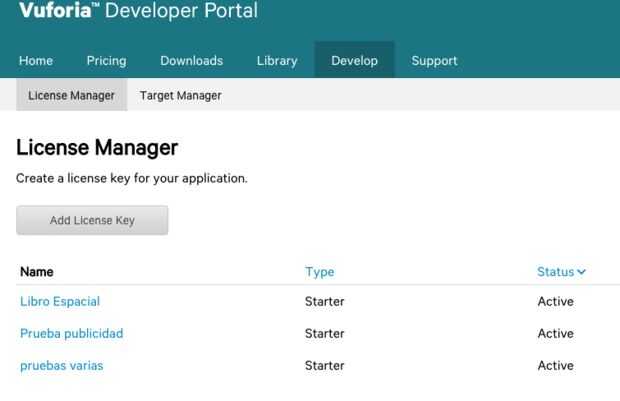Go to the Pricing page
This screenshot has width=620, height=401.
pos(106,61)
